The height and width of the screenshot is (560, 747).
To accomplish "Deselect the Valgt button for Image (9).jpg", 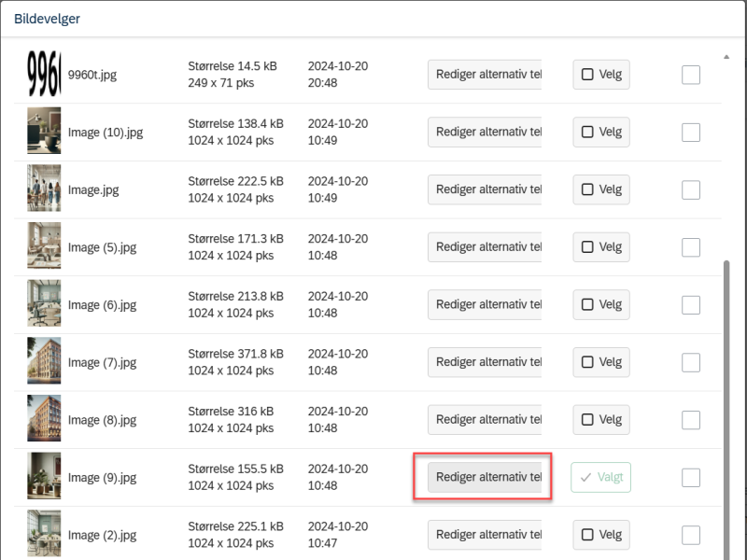I will pyautogui.click(x=600, y=477).
